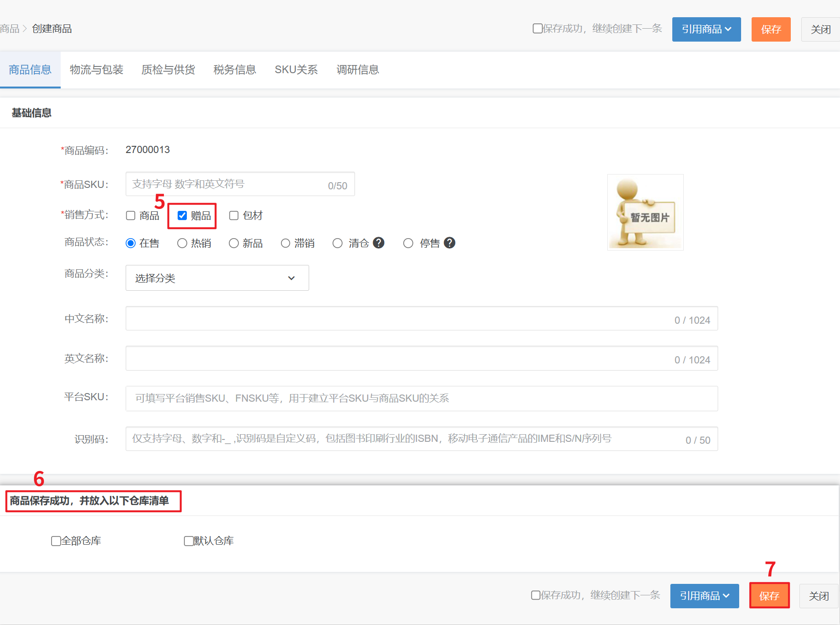The image size is (840, 625).
Task: Select the 热销 status radio button
Action: click(182, 243)
